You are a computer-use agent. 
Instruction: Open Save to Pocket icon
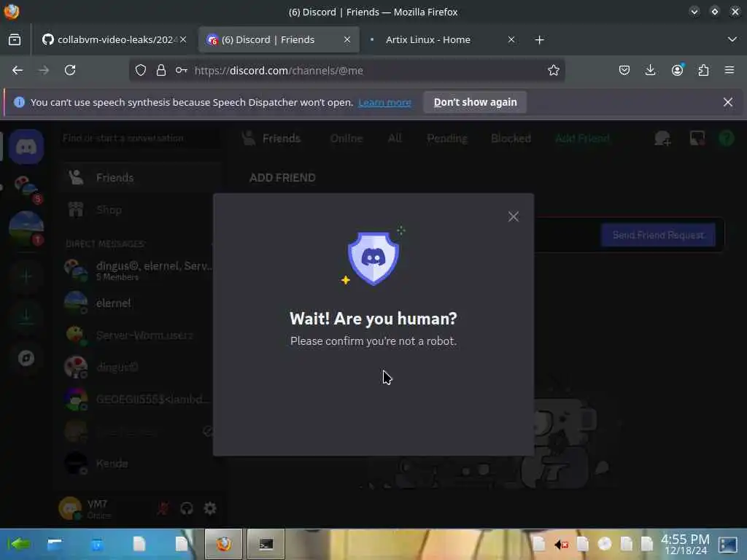(x=624, y=71)
